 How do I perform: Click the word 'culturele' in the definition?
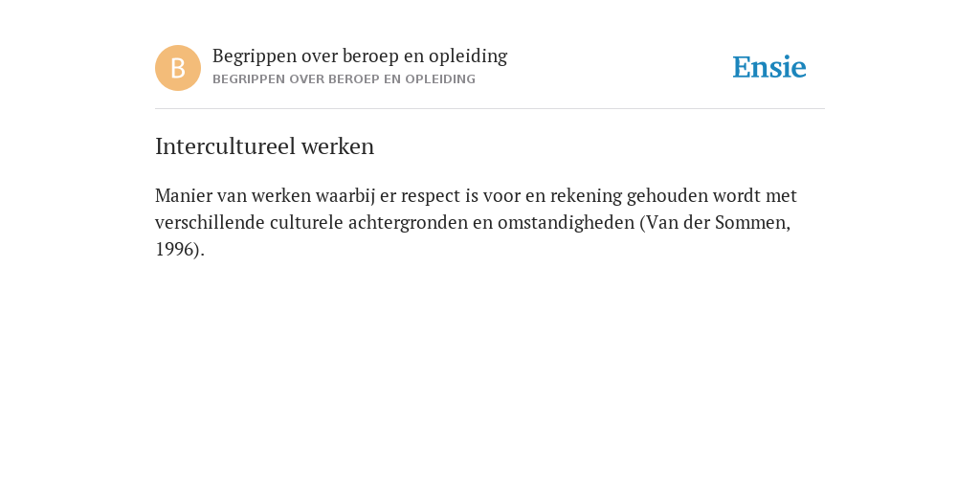click(306, 222)
